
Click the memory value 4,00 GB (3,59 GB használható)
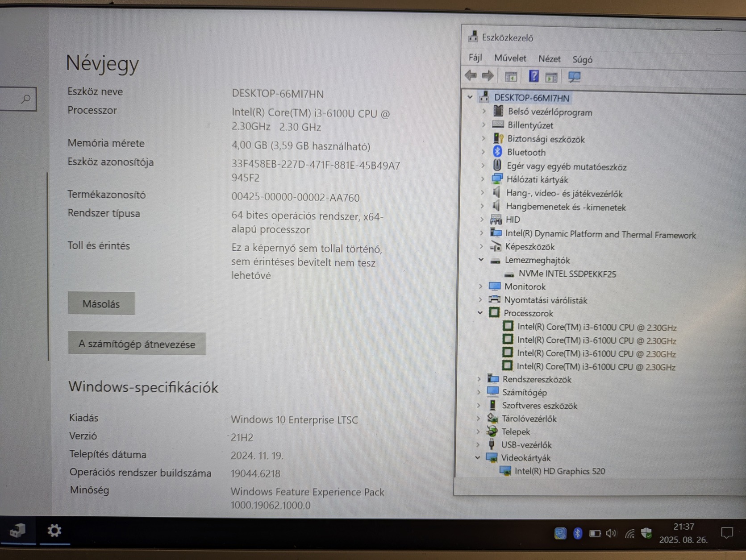[301, 146]
